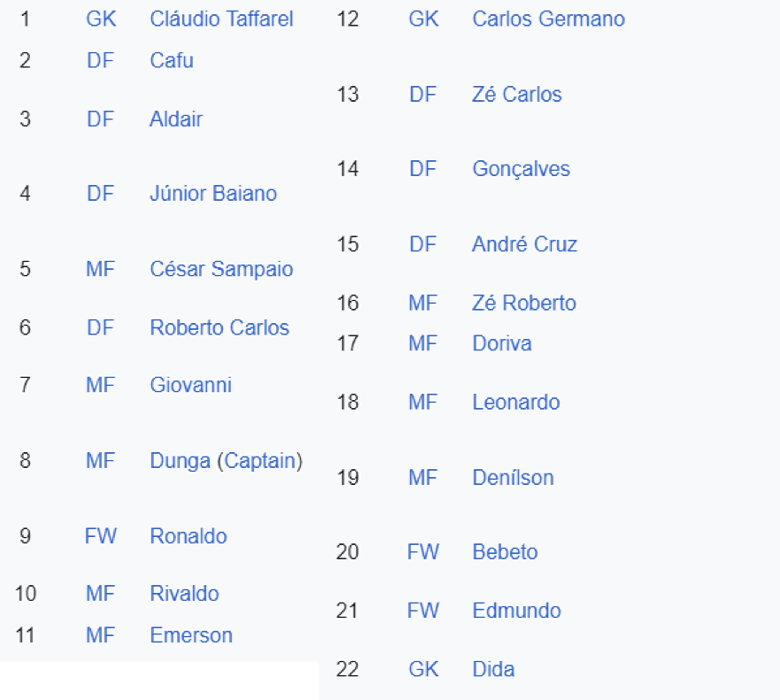
Task: Open the Emerson player link
Action: [x=191, y=635]
